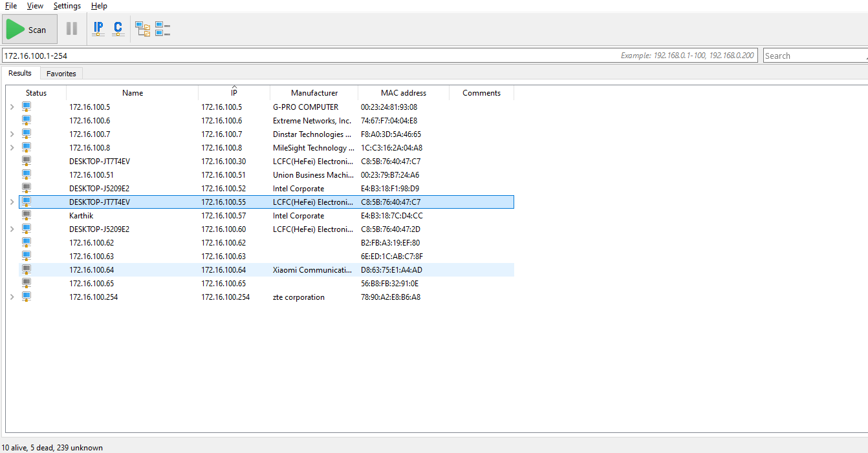Expand the MileSight Technology device row
This screenshot has width=868, height=453.
[12, 147]
